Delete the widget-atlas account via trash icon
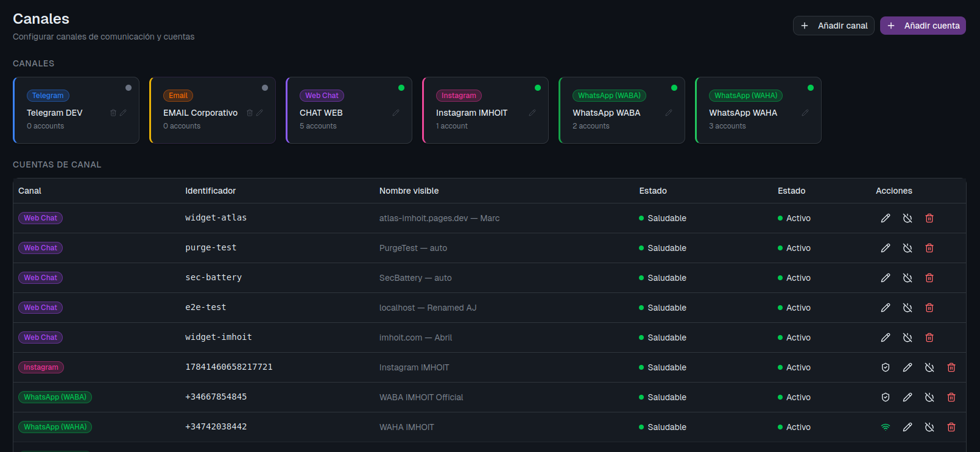The height and width of the screenshot is (452, 980). coord(929,218)
